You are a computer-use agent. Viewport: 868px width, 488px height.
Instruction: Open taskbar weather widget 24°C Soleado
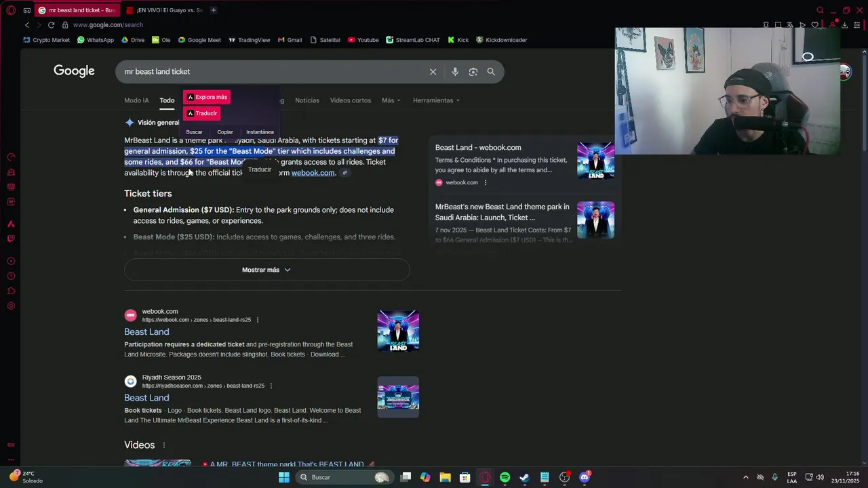pyautogui.click(x=26, y=477)
